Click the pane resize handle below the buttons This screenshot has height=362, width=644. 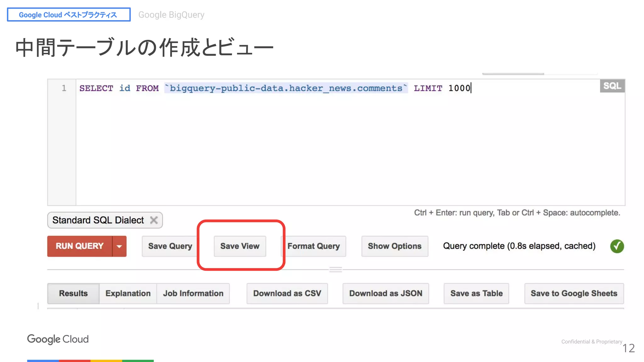[x=336, y=269]
